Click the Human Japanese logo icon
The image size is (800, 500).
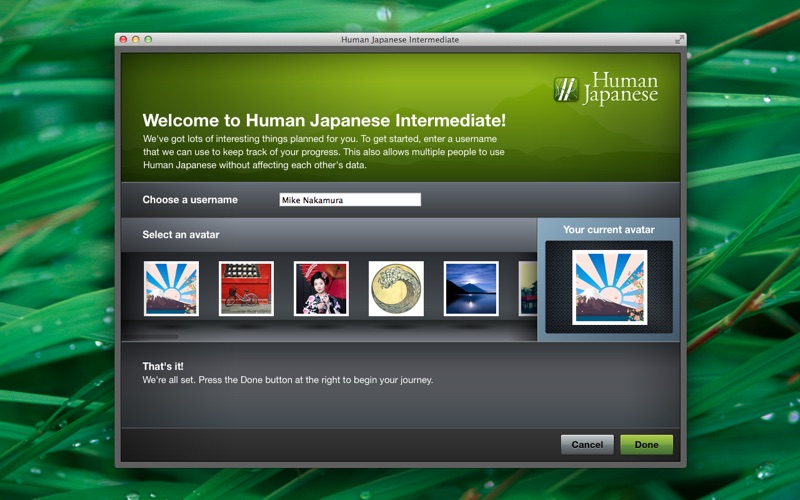(566, 89)
